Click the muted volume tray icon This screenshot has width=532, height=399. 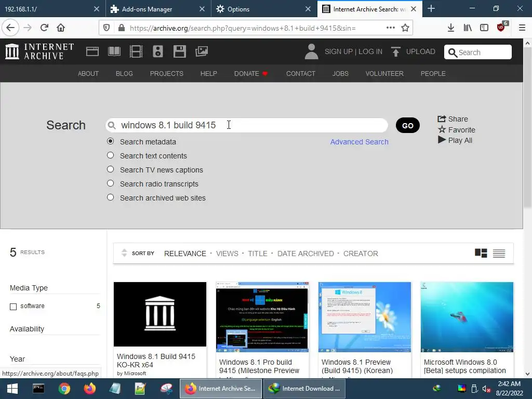point(486,389)
